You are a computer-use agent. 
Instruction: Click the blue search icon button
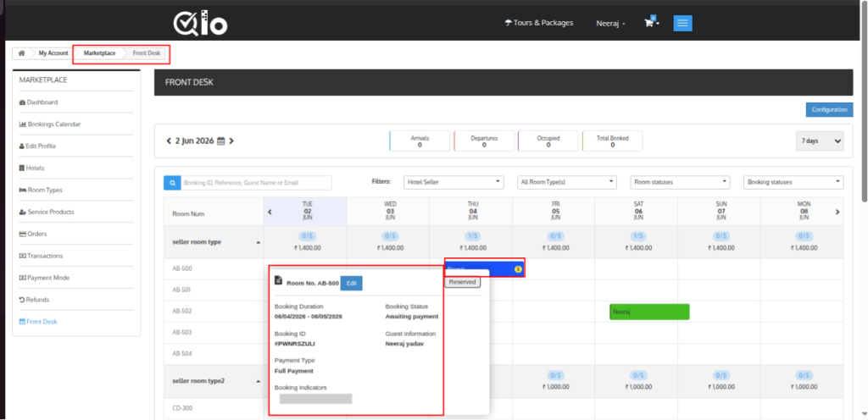[x=172, y=183]
